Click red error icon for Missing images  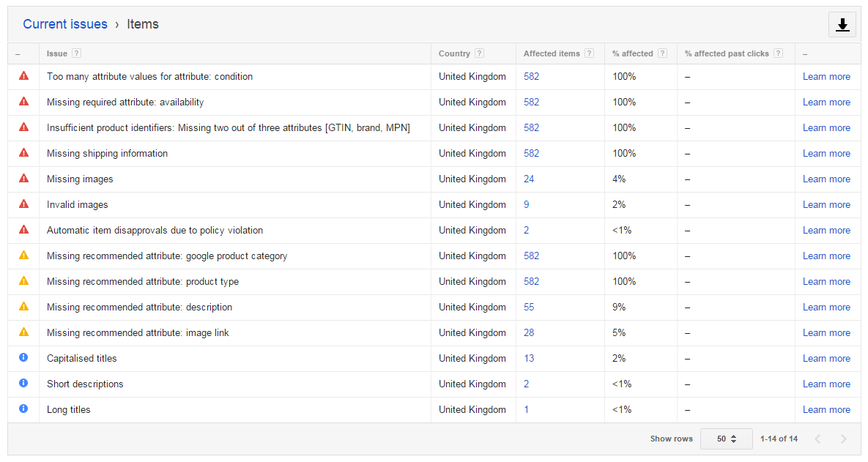(x=23, y=179)
